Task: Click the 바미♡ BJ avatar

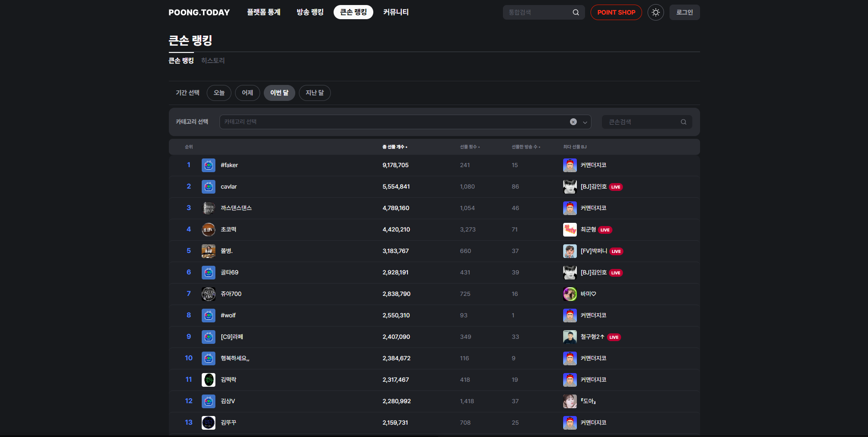Action: [570, 294]
